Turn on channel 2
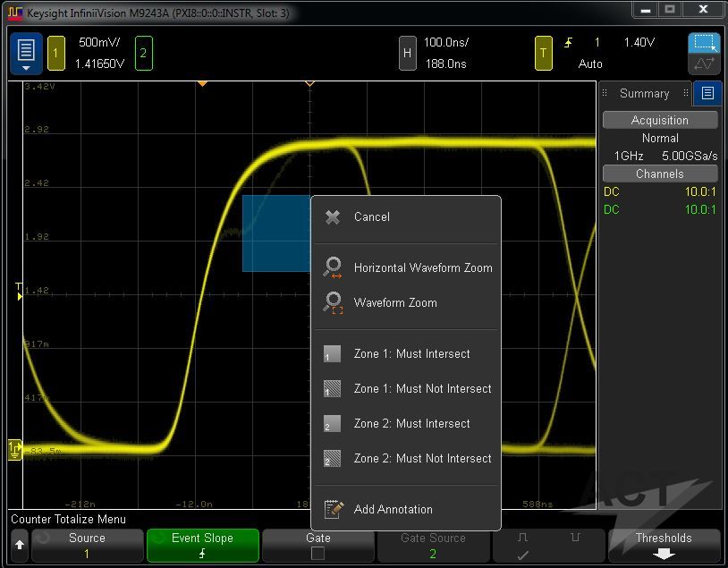 click(x=143, y=54)
